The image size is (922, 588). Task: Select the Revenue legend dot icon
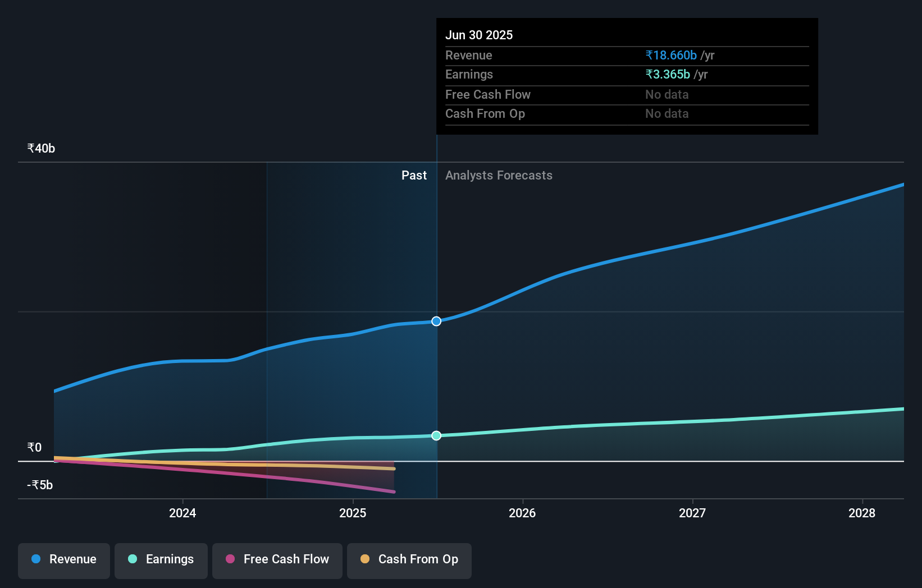35,559
